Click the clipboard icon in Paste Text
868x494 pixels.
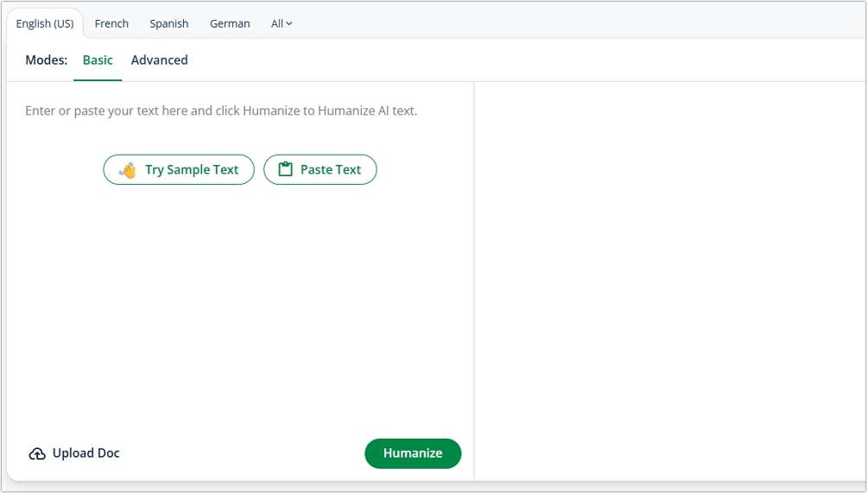285,170
